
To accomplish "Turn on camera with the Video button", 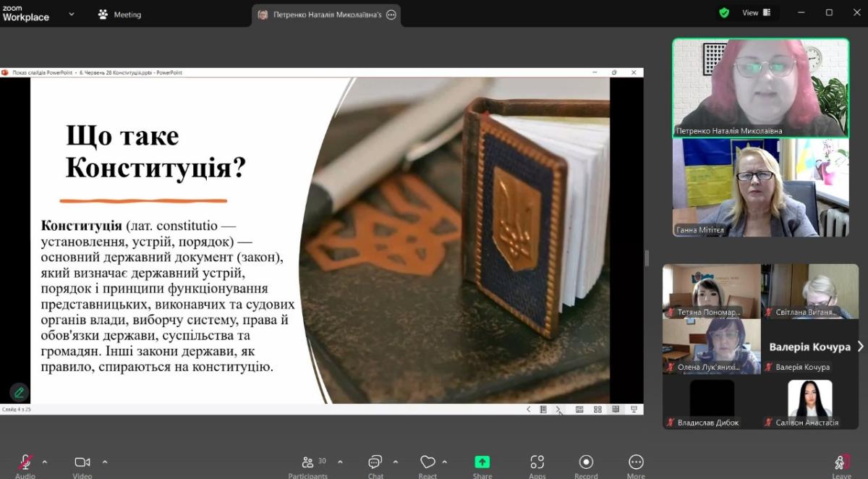I will coord(82,463).
